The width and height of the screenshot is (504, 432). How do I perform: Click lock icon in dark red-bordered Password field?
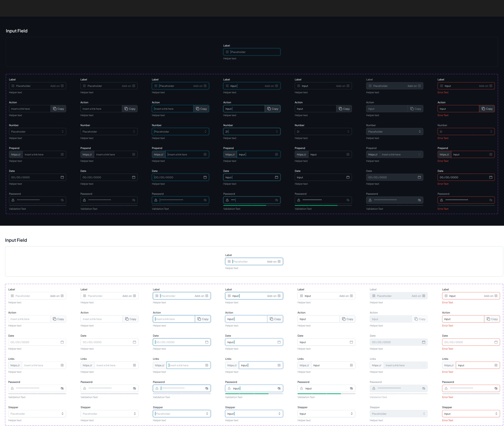point(441,200)
